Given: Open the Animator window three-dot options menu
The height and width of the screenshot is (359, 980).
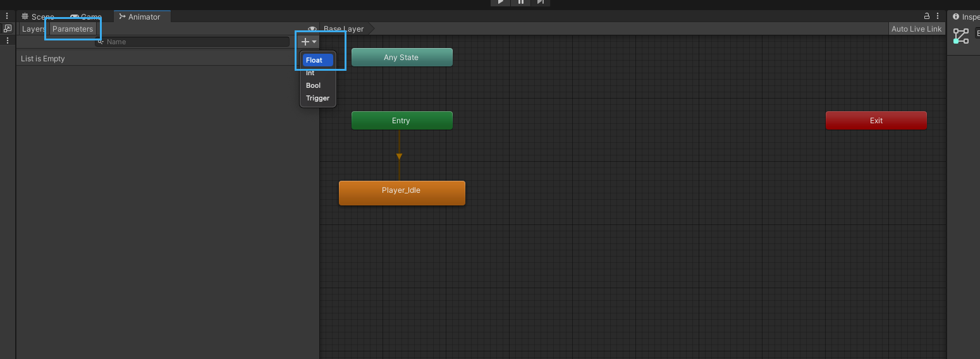Looking at the screenshot, I should [938, 16].
